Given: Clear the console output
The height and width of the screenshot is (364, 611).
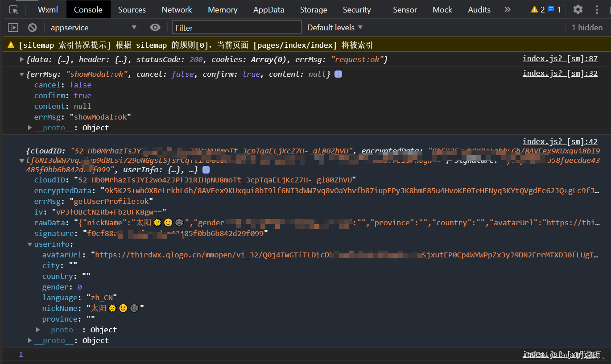Looking at the screenshot, I should [32, 27].
